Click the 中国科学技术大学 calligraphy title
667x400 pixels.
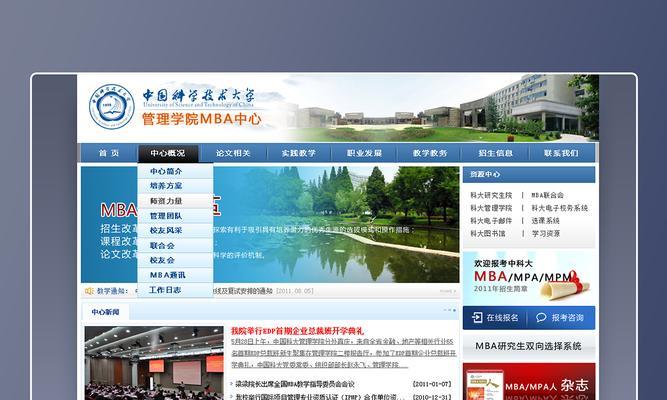click(x=198, y=95)
